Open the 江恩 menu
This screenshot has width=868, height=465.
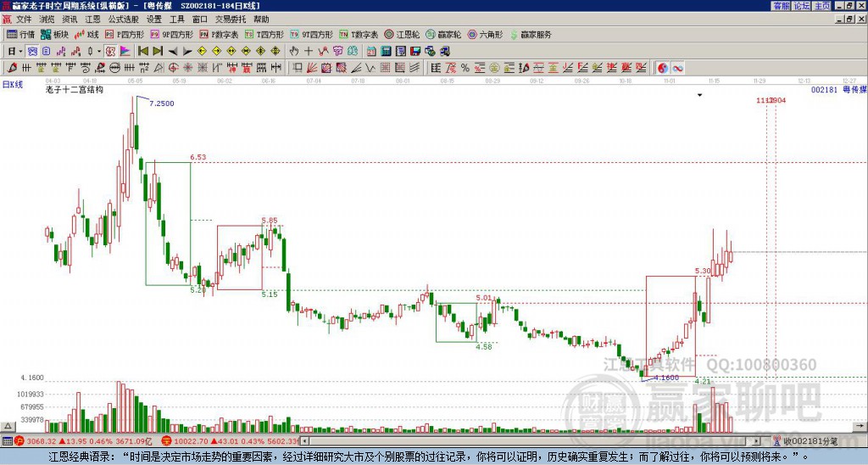pyautogui.click(x=92, y=20)
